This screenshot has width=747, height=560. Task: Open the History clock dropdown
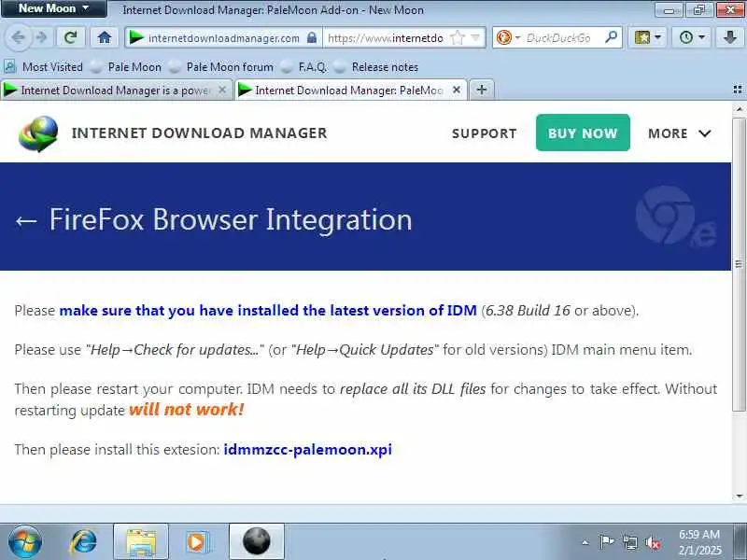point(691,37)
